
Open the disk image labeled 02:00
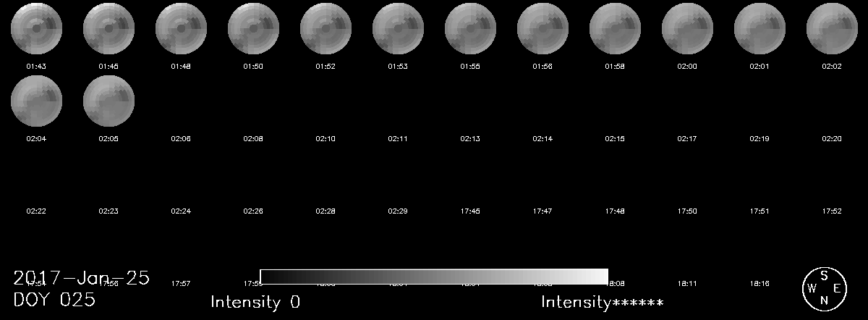[x=687, y=30]
